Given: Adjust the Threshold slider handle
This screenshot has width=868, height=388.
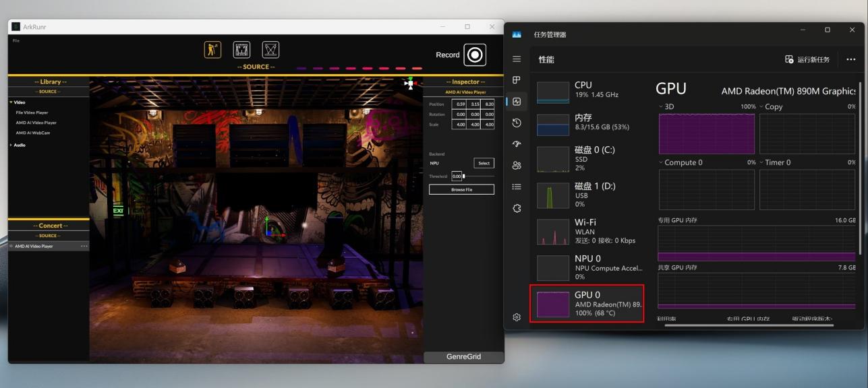Looking at the screenshot, I should tap(463, 176).
